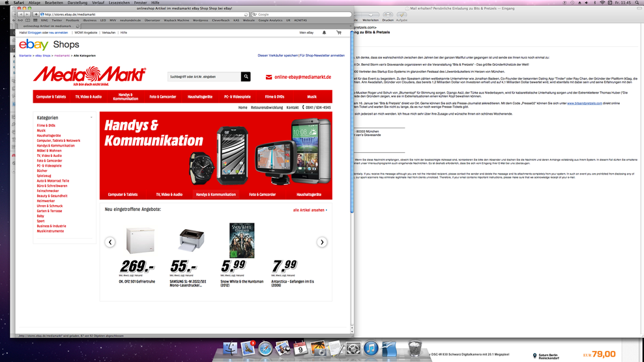
Task: Open the Bearbeiten menu
Action: pos(54,3)
